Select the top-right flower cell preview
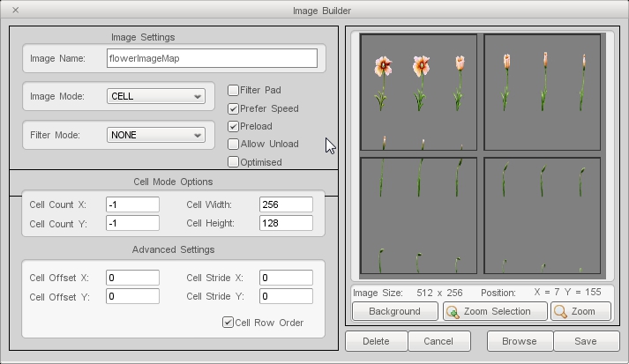The height and width of the screenshot is (364, 629). point(542,93)
